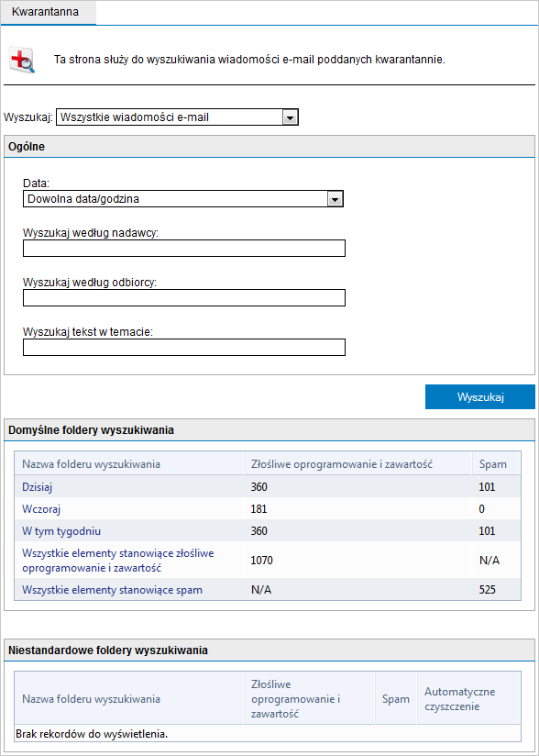Open Wszystkie elementy stanowiące spam link
The width and height of the screenshot is (539, 756).
[x=112, y=590]
